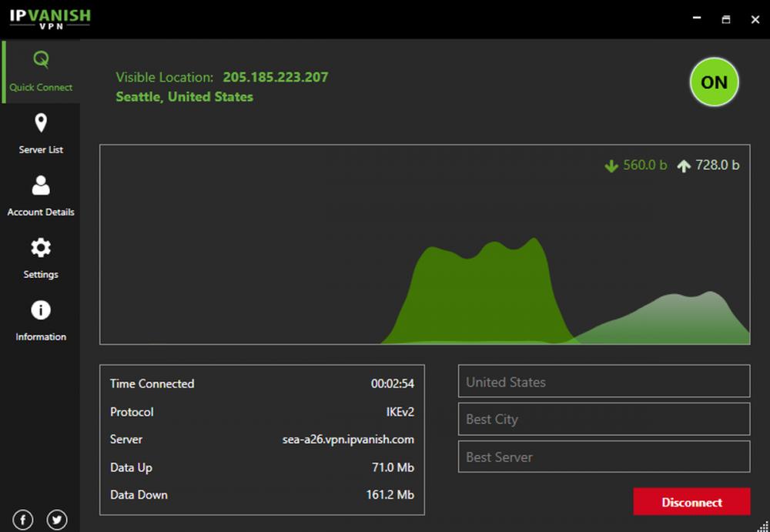Screen dimensions: 770x532
Task: Click the Settings gear icon
Action: [x=41, y=248]
